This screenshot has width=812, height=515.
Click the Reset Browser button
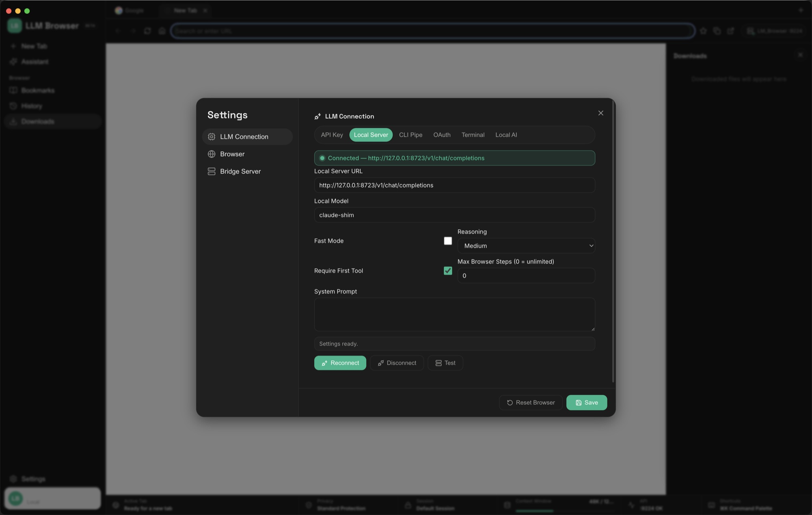[x=530, y=403]
